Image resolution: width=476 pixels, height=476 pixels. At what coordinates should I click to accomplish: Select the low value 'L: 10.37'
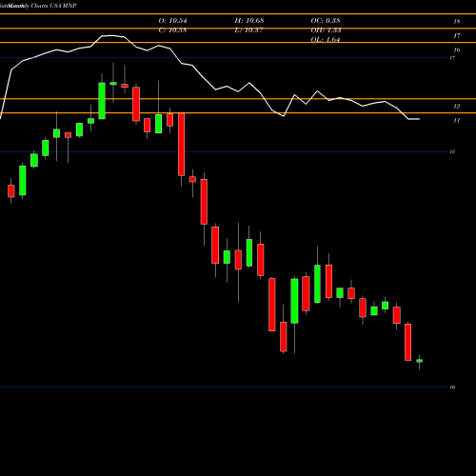pyautogui.click(x=248, y=30)
